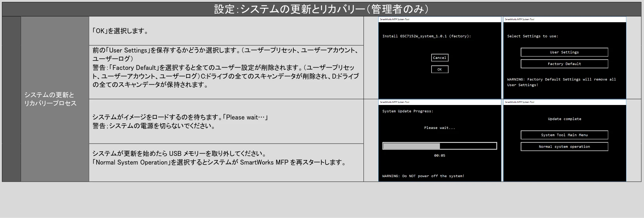
Task: Click the Cancel button in install dialog
Action: coord(440,58)
